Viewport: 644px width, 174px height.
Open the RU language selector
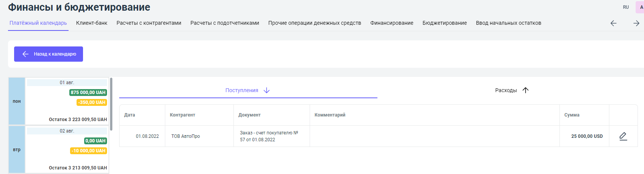tap(626, 7)
